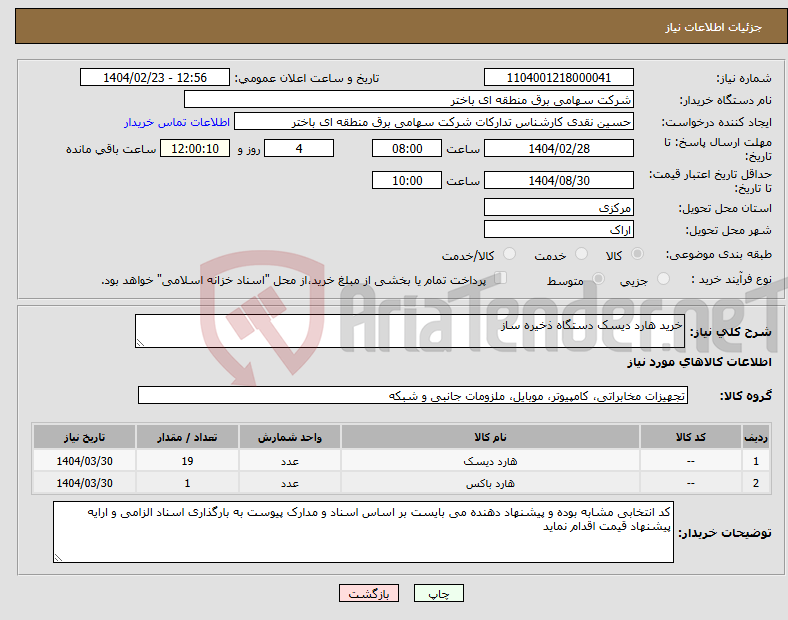
Task: Click the شماره نیاز number field
Action: pos(558,77)
